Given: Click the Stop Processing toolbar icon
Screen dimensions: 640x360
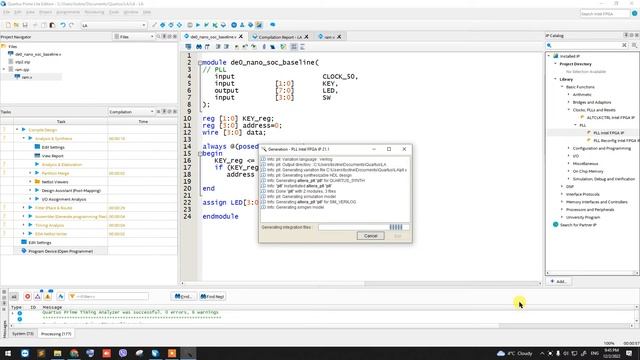Looking at the screenshot, I should [189, 25].
